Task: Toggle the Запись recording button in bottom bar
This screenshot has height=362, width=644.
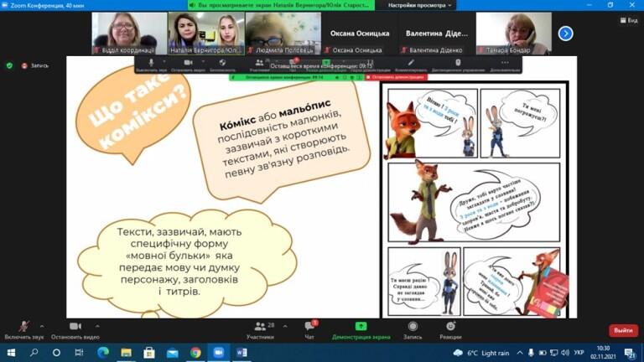Action: pyautogui.click(x=413, y=330)
